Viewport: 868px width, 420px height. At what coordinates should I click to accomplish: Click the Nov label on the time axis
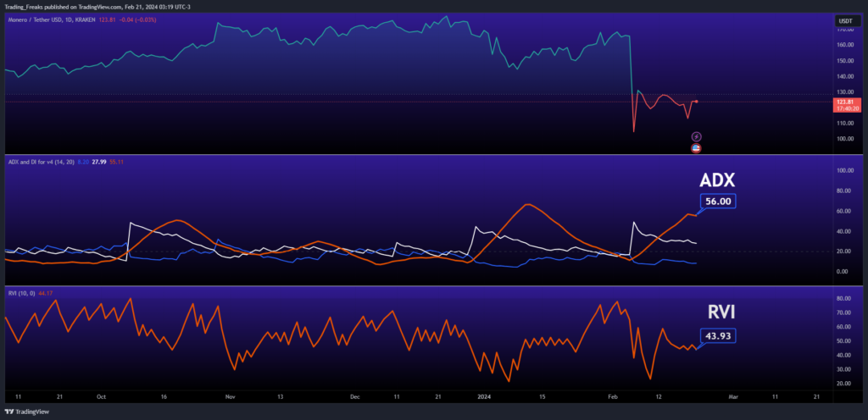(x=230, y=395)
